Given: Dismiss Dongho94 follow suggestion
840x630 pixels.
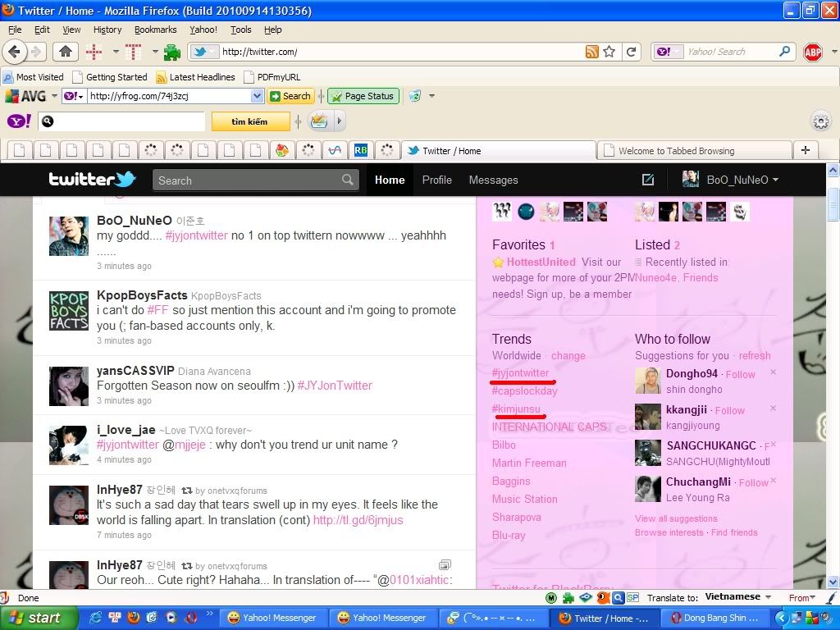Looking at the screenshot, I should click(773, 372).
